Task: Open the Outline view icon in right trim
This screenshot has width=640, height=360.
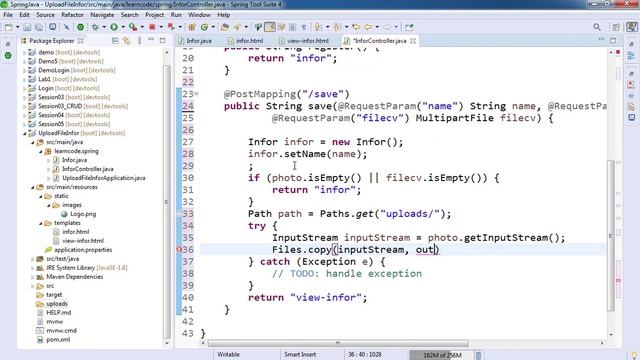Action: pos(631,56)
